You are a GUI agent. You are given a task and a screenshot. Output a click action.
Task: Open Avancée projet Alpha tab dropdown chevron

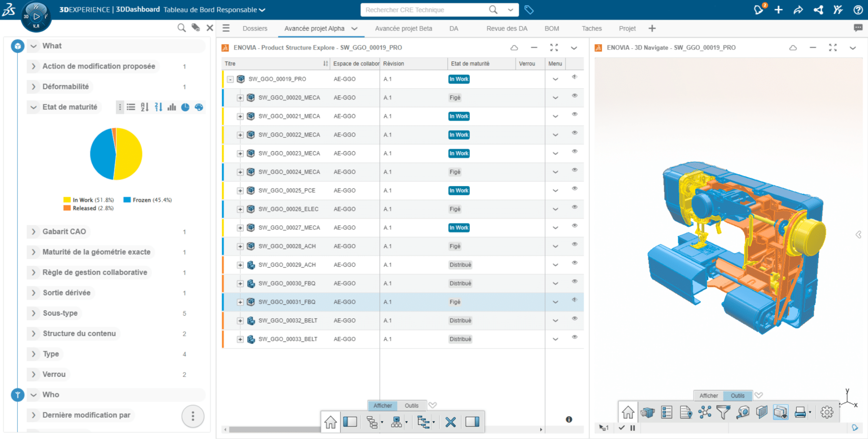(355, 28)
